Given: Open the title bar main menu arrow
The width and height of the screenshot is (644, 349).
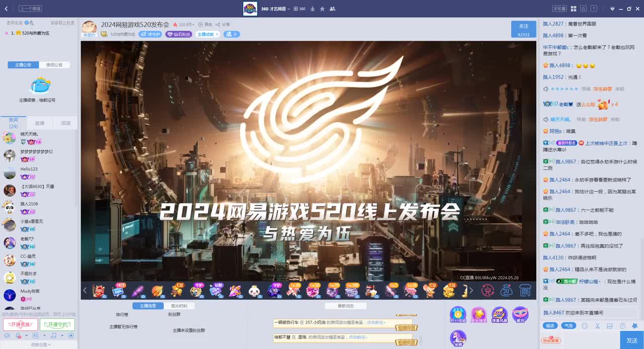Looking at the screenshot, I should (612, 9).
